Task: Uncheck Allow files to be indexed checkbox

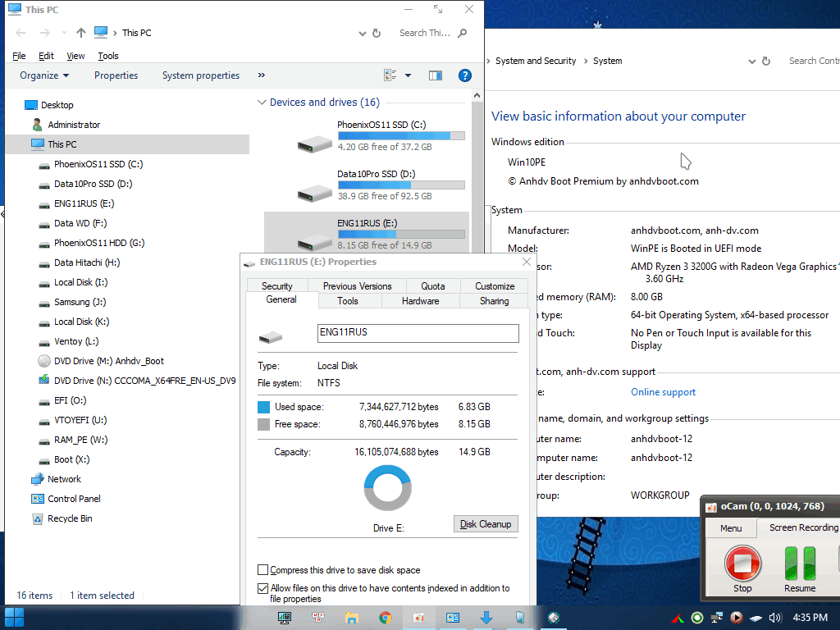Action: tap(263, 588)
